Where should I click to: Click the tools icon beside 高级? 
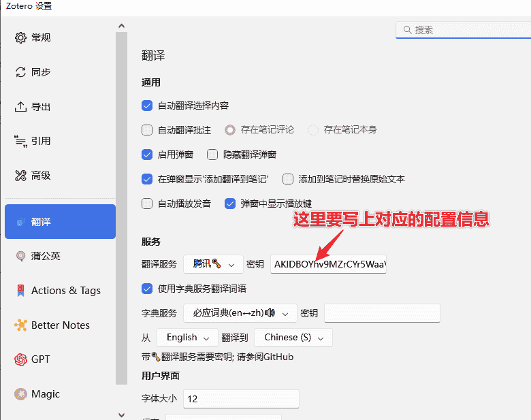coord(20,176)
